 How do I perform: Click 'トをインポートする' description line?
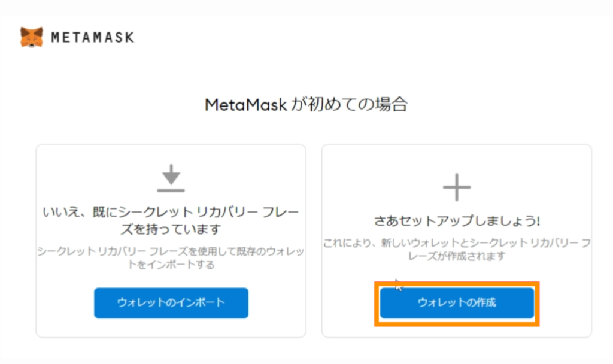171,264
